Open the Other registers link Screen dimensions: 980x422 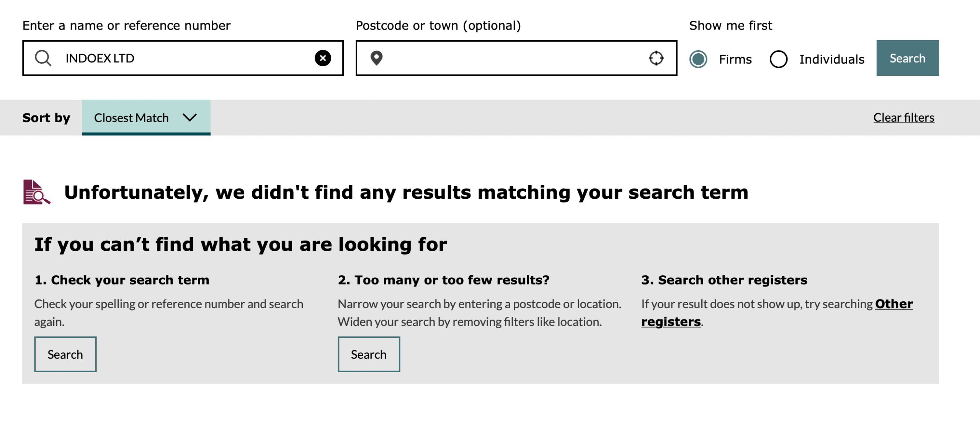click(x=777, y=312)
